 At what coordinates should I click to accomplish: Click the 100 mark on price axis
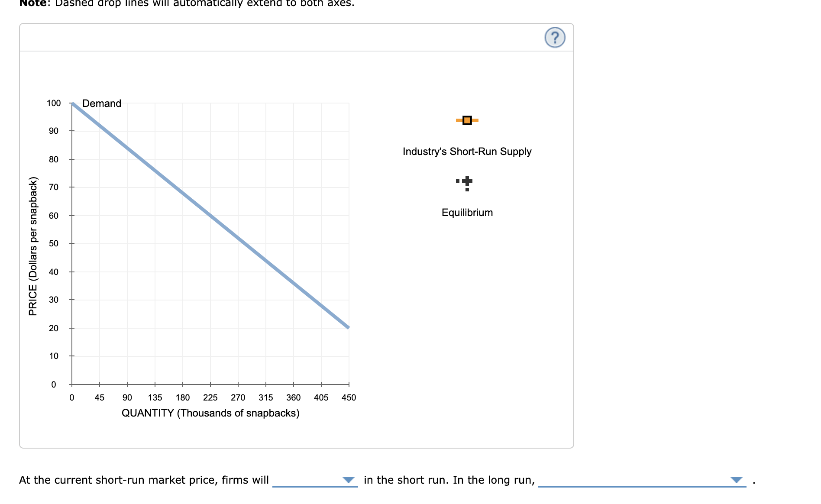53,103
